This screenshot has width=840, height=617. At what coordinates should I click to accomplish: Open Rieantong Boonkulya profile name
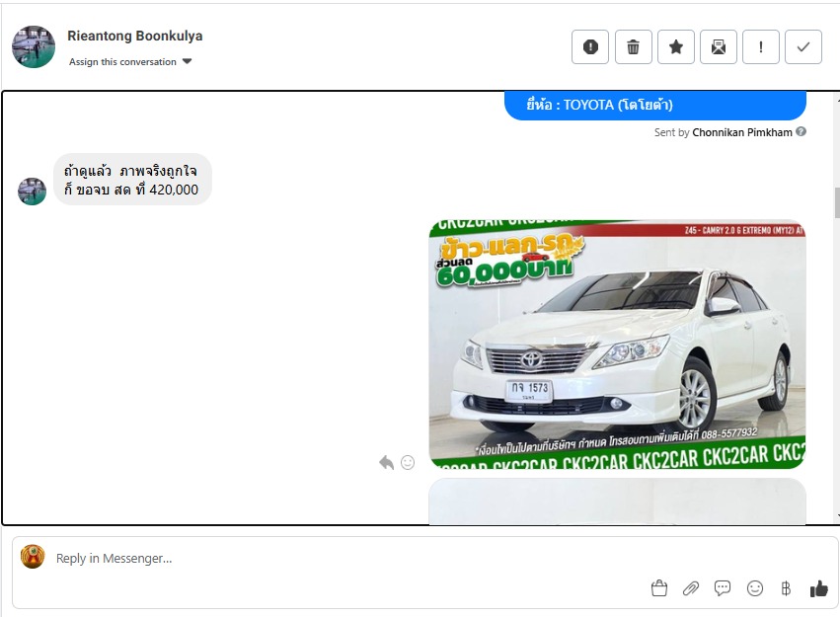point(135,36)
